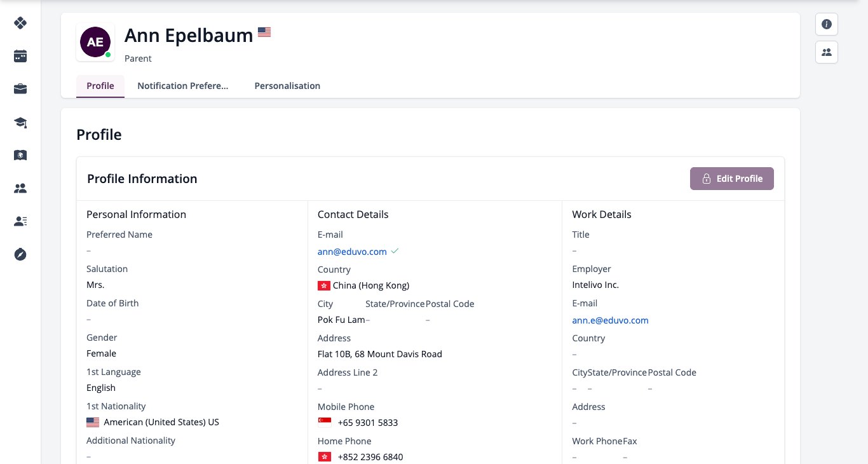Open the people group icon in sidebar
This screenshot has height=464, width=868.
pyautogui.click(x=20, y=188)
